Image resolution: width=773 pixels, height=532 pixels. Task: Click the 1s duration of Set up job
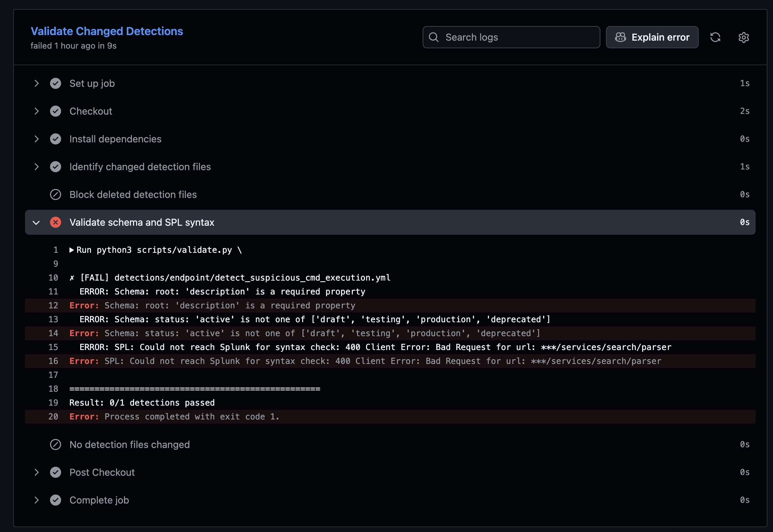pyautogui.click(x=745, y=83)
